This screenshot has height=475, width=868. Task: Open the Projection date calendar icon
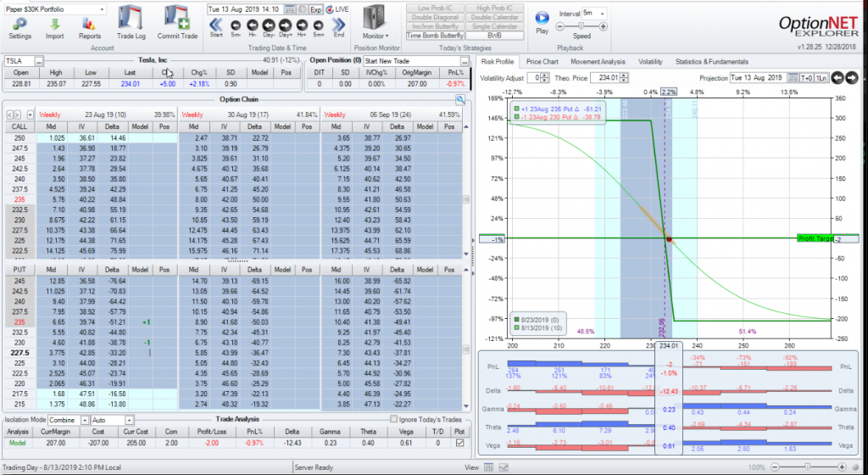point(793,78)
